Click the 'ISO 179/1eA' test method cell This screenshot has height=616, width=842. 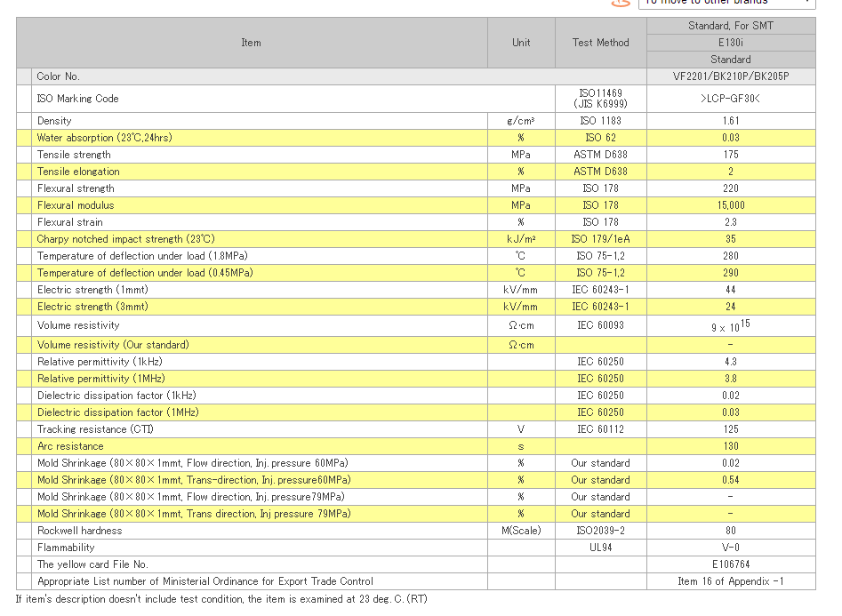click(x=600, y=239)
